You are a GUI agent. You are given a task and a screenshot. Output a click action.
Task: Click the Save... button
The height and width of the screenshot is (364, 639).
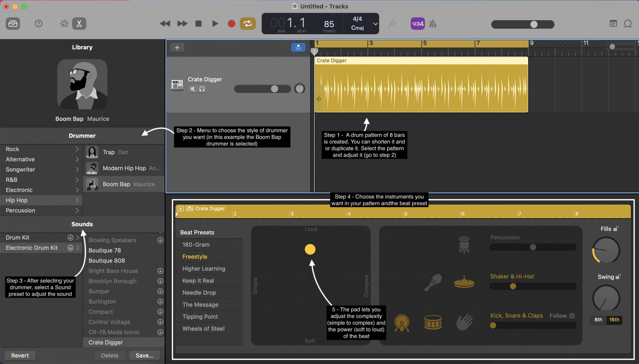[x=144, y=355]
